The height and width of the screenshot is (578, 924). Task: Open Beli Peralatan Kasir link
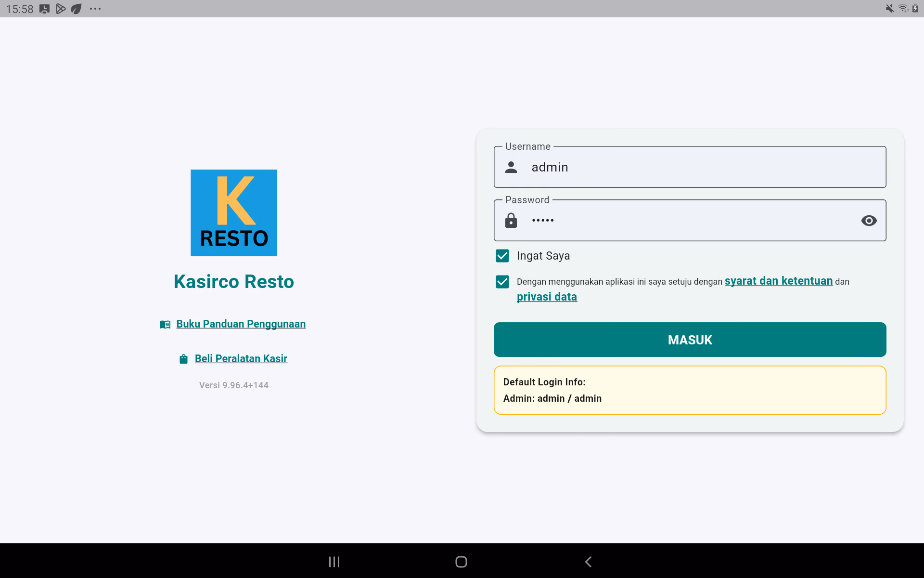[x=241, y=359]
